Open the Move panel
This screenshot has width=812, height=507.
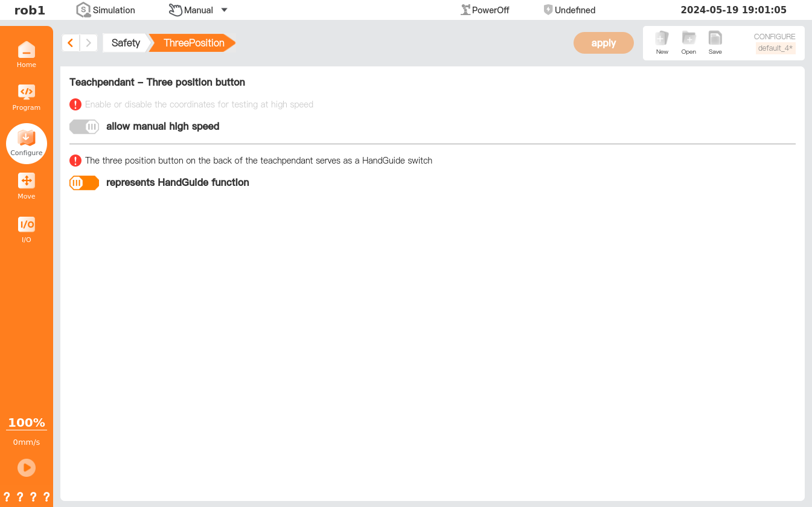tap(26, 186)
